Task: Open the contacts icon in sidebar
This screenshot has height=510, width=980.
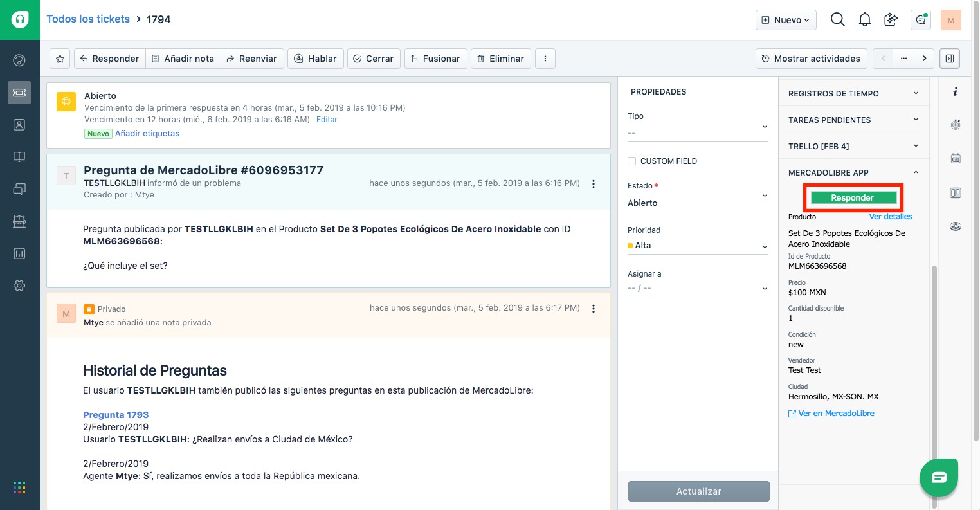Action: pyautogui.click(x=19, y=125)
